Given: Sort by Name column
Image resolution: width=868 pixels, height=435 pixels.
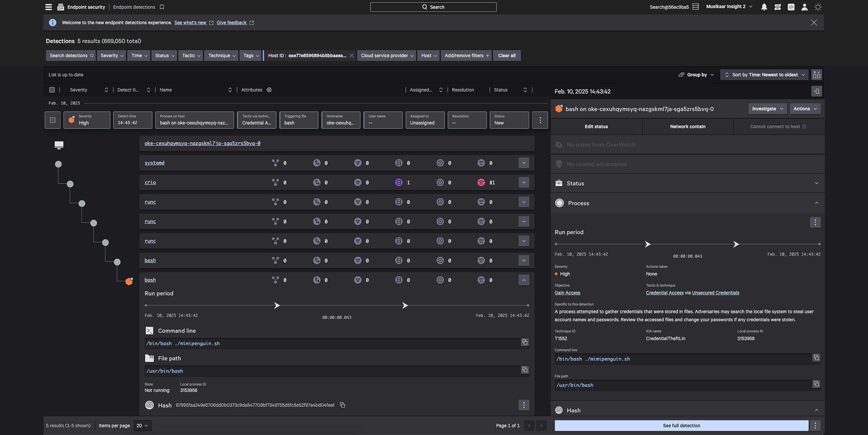Looking at the screenshot, I should (x=230, y=90).
